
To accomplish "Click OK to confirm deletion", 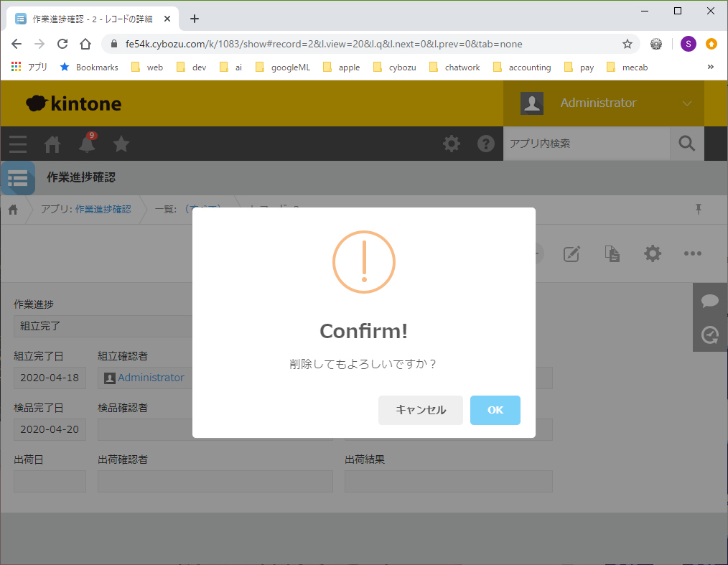I will [x=495, y=410].
